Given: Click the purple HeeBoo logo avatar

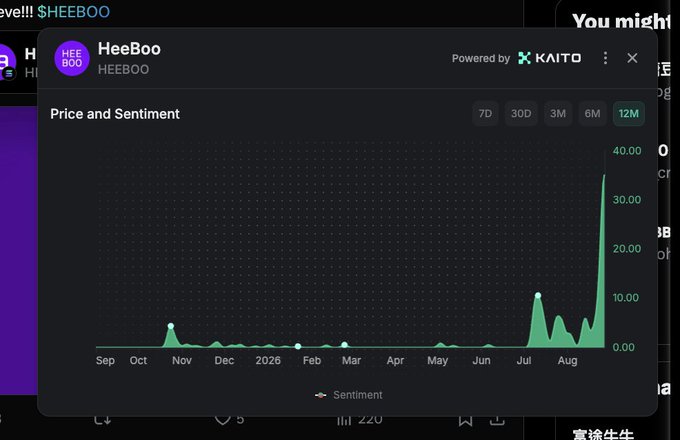Looking at the screenshot, I should [x=72, y=59].
